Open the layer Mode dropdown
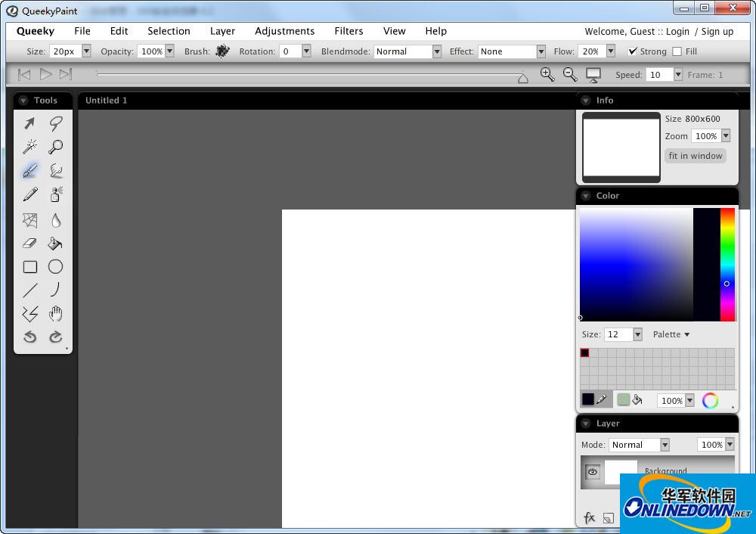Viewport: 756px width, 534px height. tap(665, 445)
